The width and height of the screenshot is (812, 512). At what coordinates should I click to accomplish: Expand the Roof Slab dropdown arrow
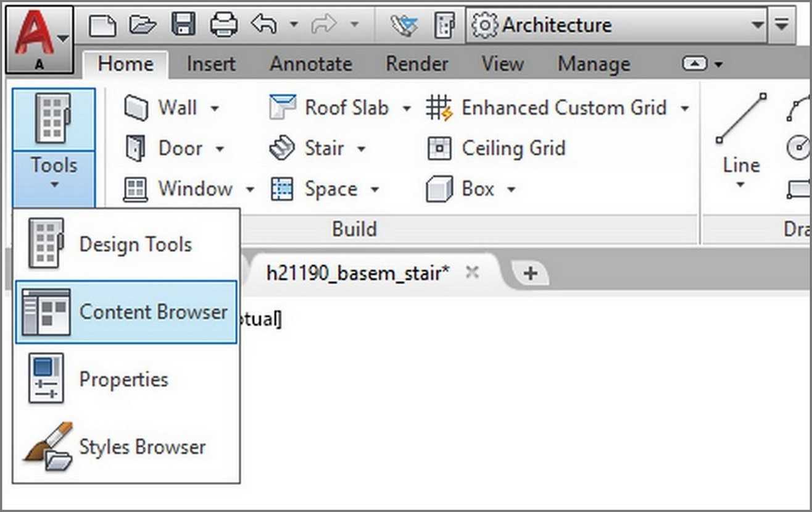click(407, 109)
